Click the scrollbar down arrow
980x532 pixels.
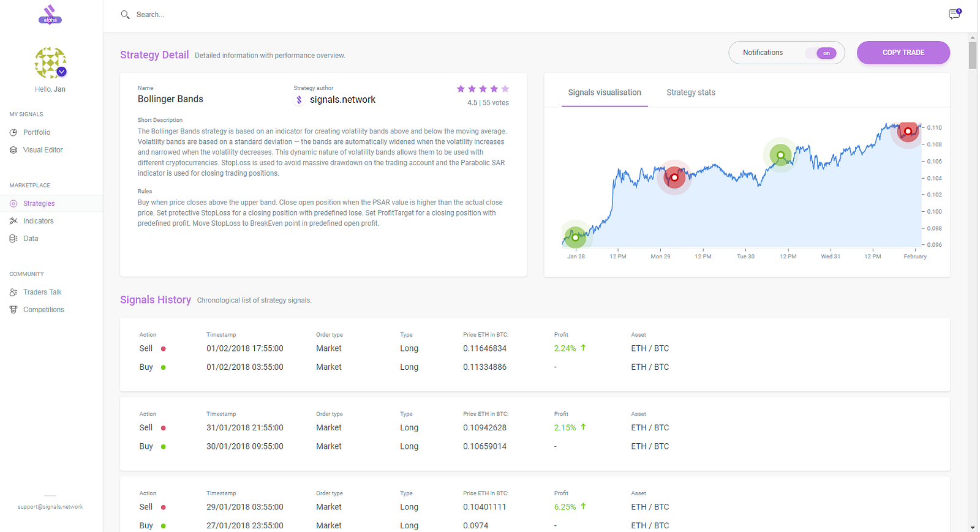[x=973, y=527]
